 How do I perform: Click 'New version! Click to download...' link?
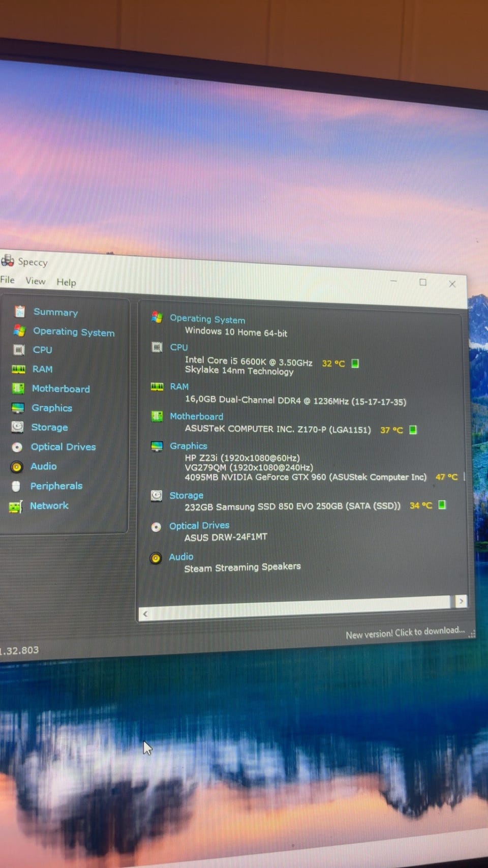(x=405, y=633)
